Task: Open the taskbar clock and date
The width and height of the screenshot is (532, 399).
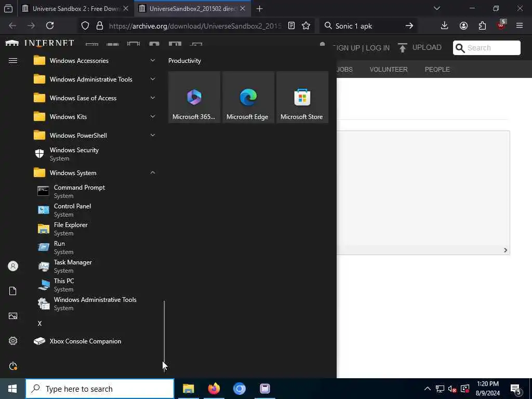Action: coord(487,389)
